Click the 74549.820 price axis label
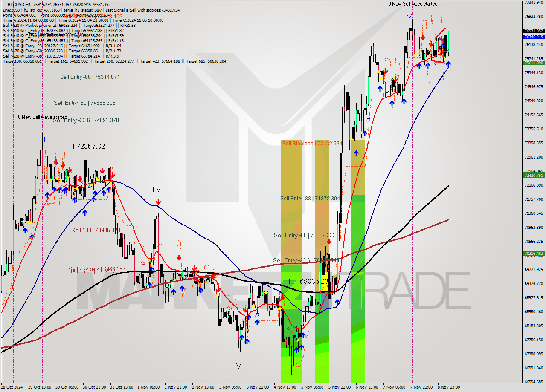The width and height of the screenshot is (546, 392). (x=534, y=101)
